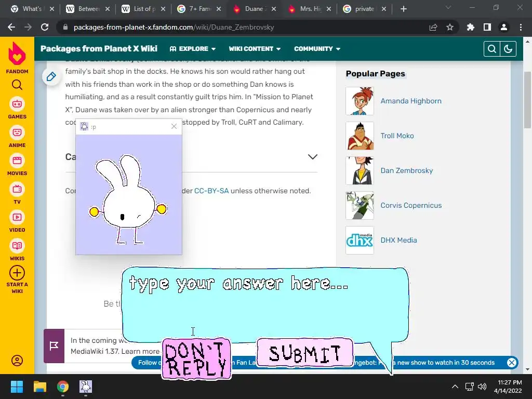Click the type your answer here field

(x=265, y=304)
